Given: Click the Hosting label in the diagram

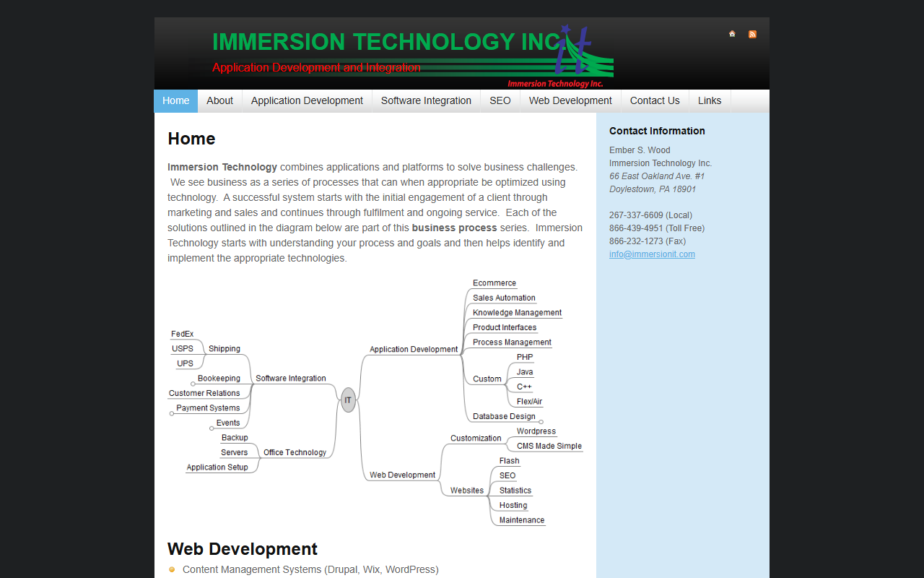Looking at the screenshot, I should point(513,505).
